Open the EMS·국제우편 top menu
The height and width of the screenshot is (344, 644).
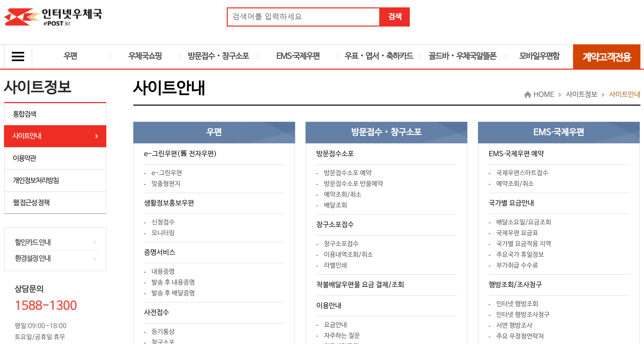[298, 56]
